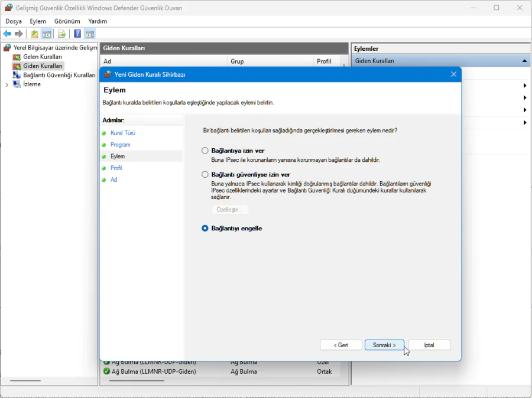Open the Eylem menu

pos(38,21)
